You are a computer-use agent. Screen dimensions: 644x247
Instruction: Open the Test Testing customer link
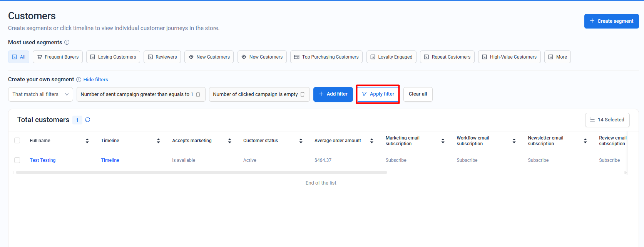tap(43, 160)
